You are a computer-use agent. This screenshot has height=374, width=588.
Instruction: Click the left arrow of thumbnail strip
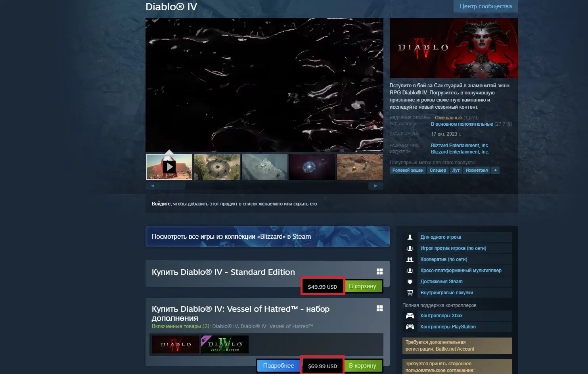point(153,186)
